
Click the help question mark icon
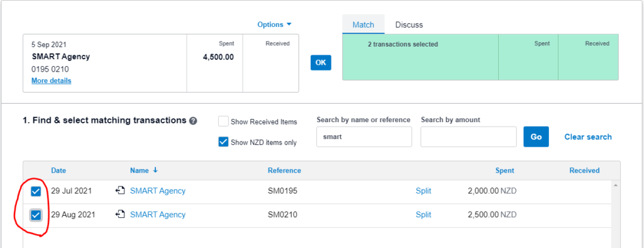tap(193, 121)
